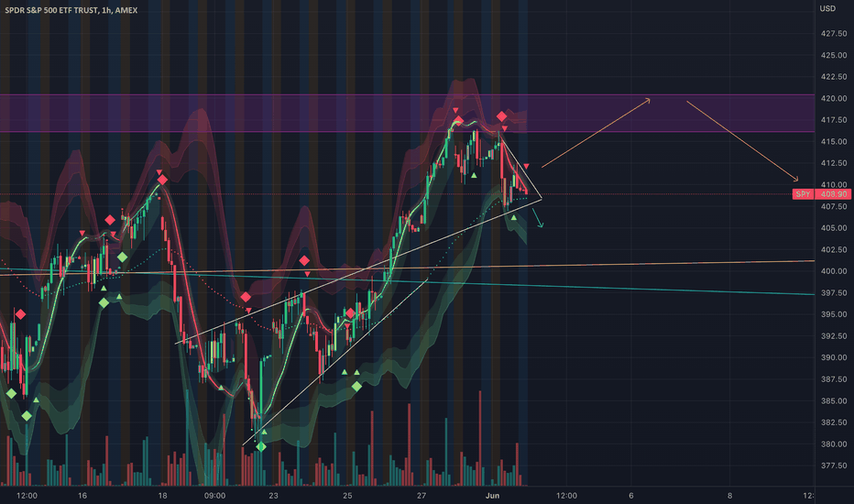Click the 380.00 price axis label
The image size is (854, 504).
pos(834,444)
